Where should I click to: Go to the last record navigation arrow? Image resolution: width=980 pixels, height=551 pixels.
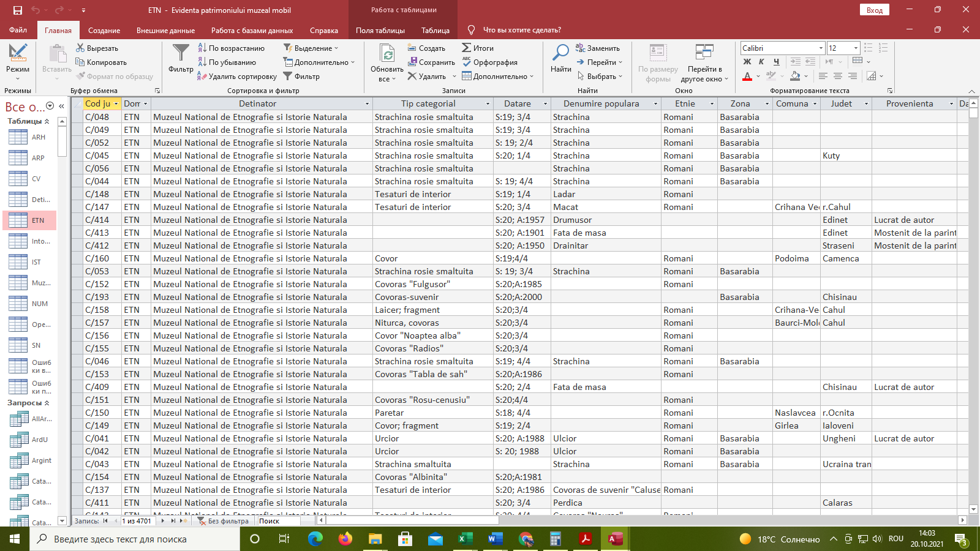(173, 521)
